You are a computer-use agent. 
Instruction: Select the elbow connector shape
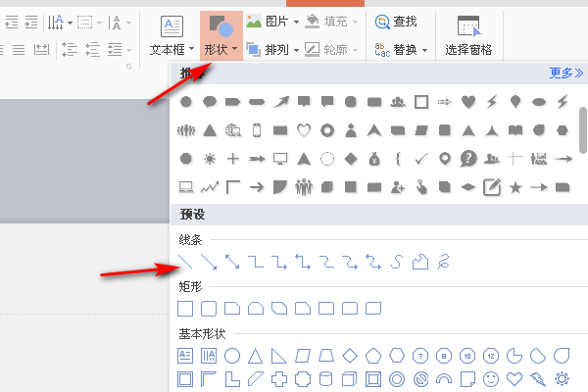pyautogui.click(x=256, y=262)
